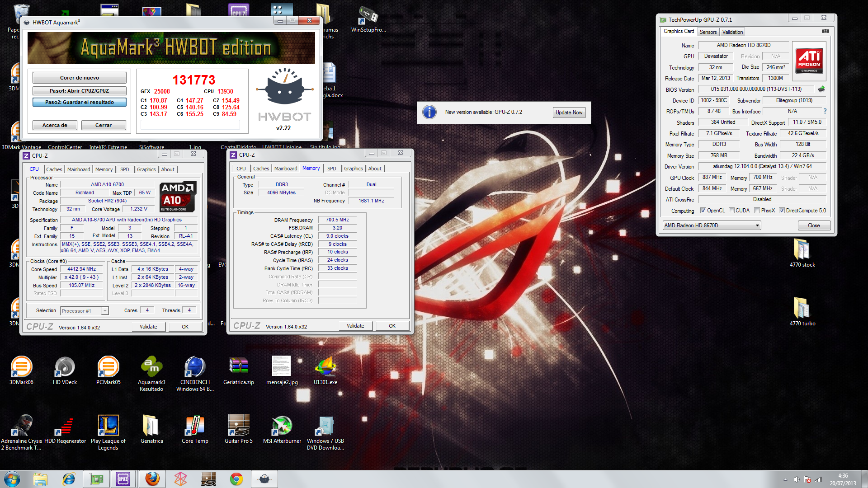The width and height of the screenshot is (868, 488).
Task: Open the CPU tab in right CPU-Z
Action: click(241, 169)
